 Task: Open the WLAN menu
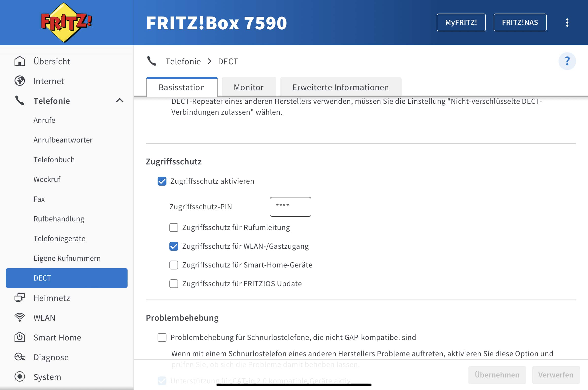[45, 318]
